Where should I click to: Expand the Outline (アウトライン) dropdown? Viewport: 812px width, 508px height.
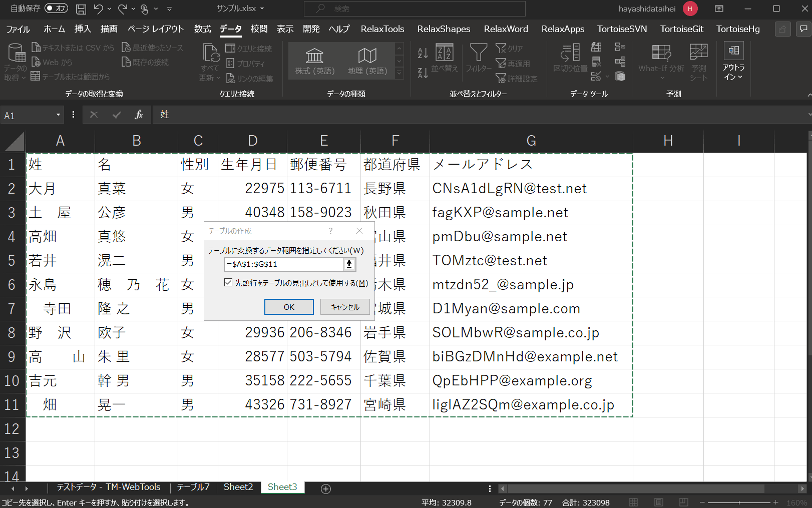pos(733,63)
